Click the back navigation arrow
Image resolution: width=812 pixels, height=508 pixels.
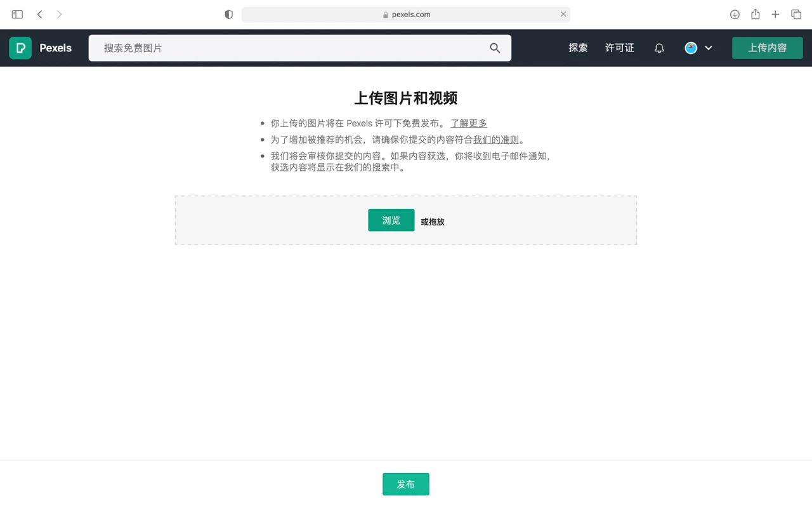[x=40, y=14]
